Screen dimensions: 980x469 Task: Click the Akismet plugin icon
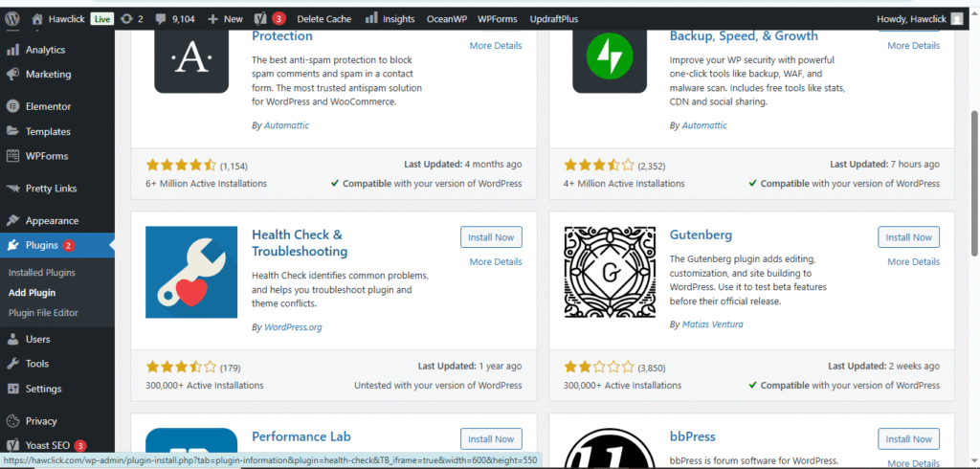[191, 60]
